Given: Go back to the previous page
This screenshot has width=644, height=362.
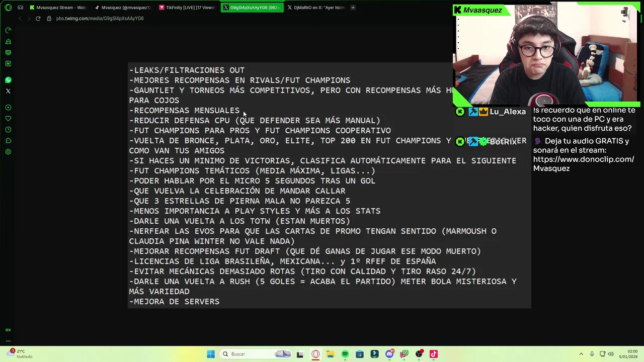Looking at the screenshot, I should (x=20, y=19).
